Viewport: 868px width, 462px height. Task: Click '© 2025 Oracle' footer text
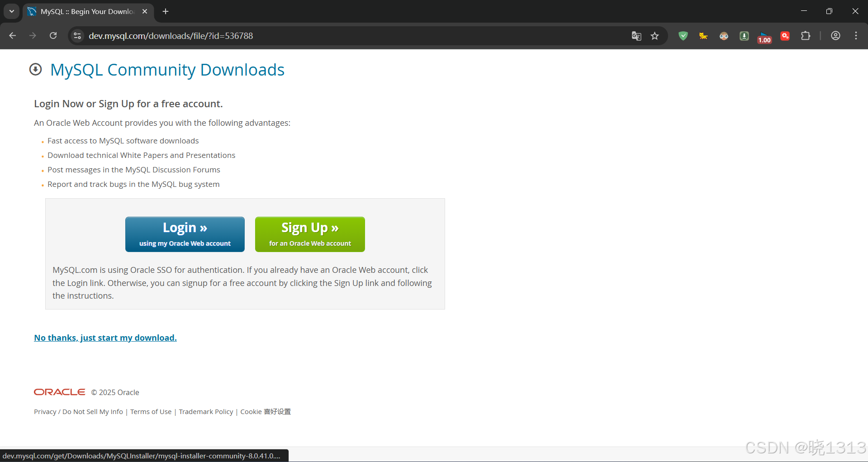coord(115,392)
